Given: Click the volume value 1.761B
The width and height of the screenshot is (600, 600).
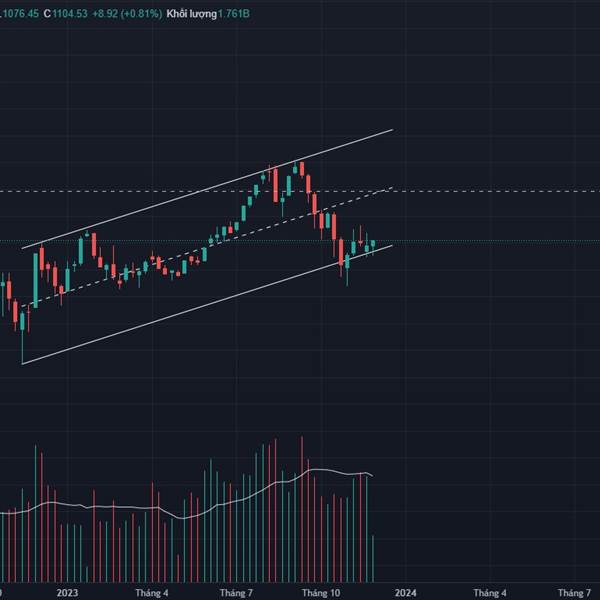Looking at the screenshot, I should (x=234, y=14).
